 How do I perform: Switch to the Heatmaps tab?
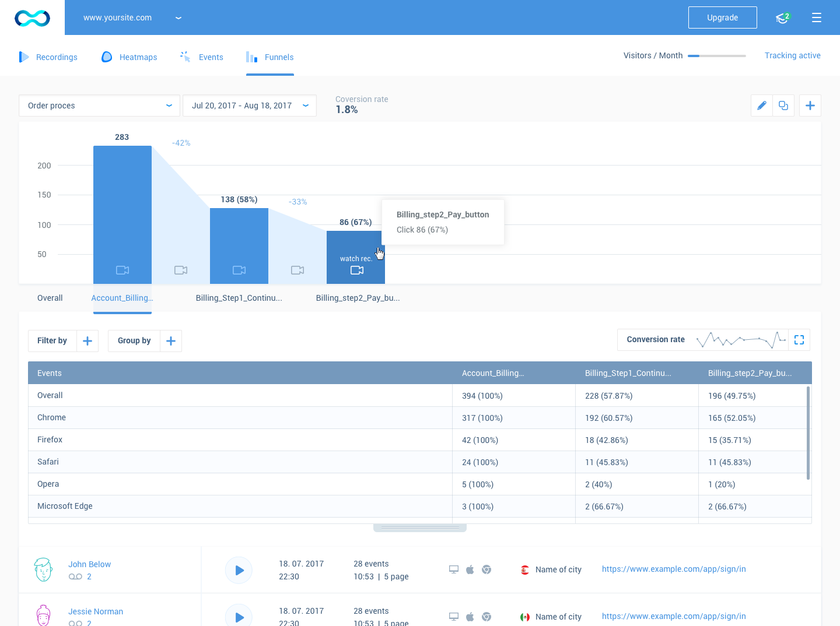click(129, 57)
